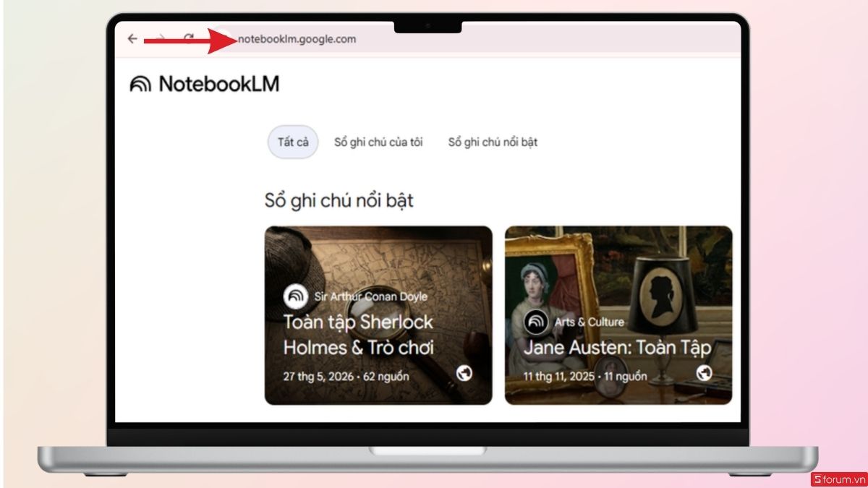The height and width of the screenshot is (488, 868).
Task: Click the Jane Austen portrait thumbnail image
Action: click(618, 315)
